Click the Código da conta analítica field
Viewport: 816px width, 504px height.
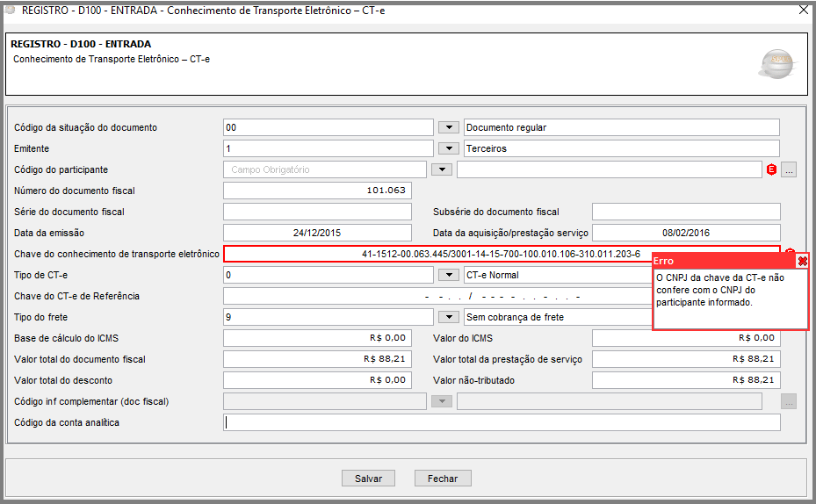click(502, 422)
